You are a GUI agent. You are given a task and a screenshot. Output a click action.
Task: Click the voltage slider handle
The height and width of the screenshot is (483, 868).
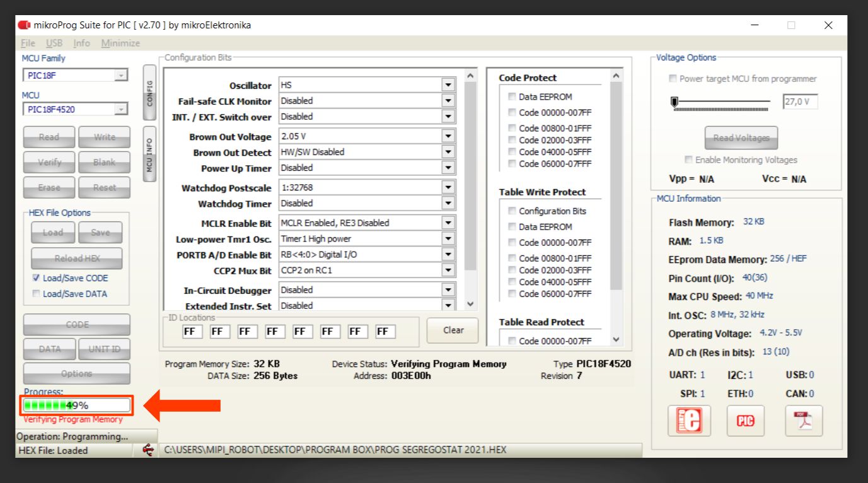click(674, 102)
